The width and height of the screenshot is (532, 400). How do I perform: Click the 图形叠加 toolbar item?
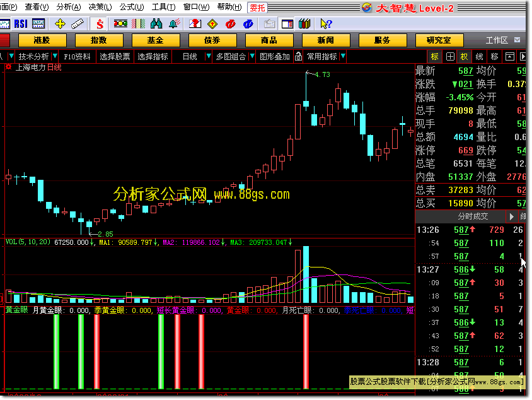[x=275, y=56]
